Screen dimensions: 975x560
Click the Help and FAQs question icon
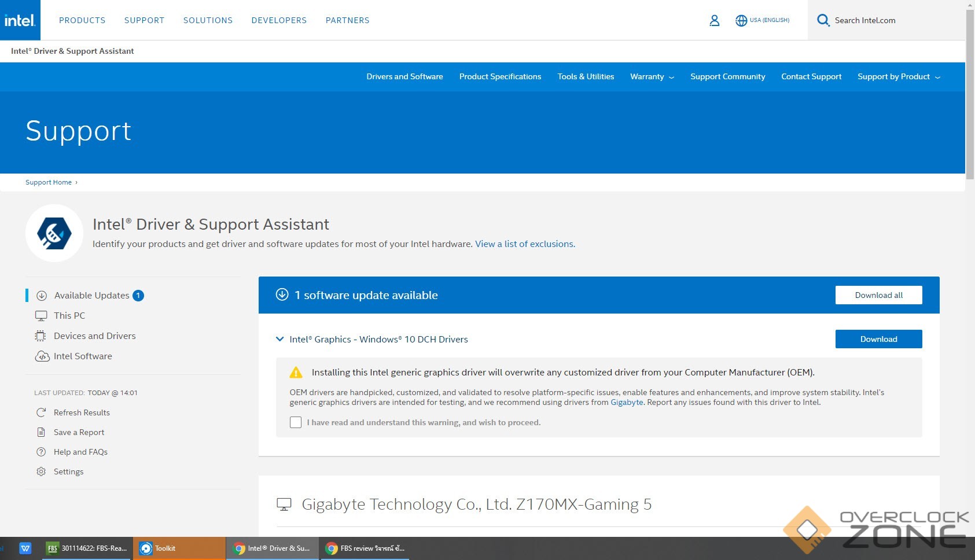[41, 452]
